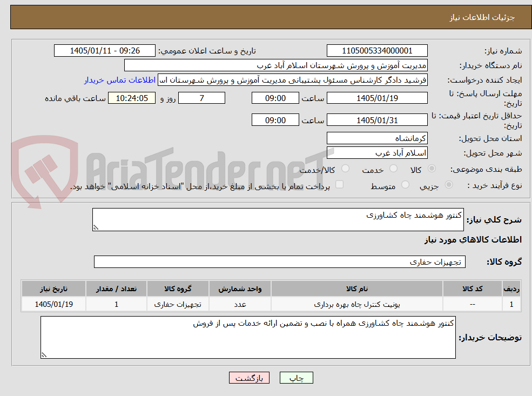532x396 pixels.
Task: Click the need date cell 1405/01/19 in table
Action: (x=53, y=304)
